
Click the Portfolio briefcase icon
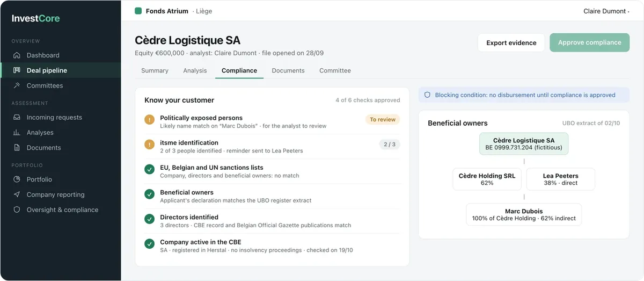[x=17, y=179]
